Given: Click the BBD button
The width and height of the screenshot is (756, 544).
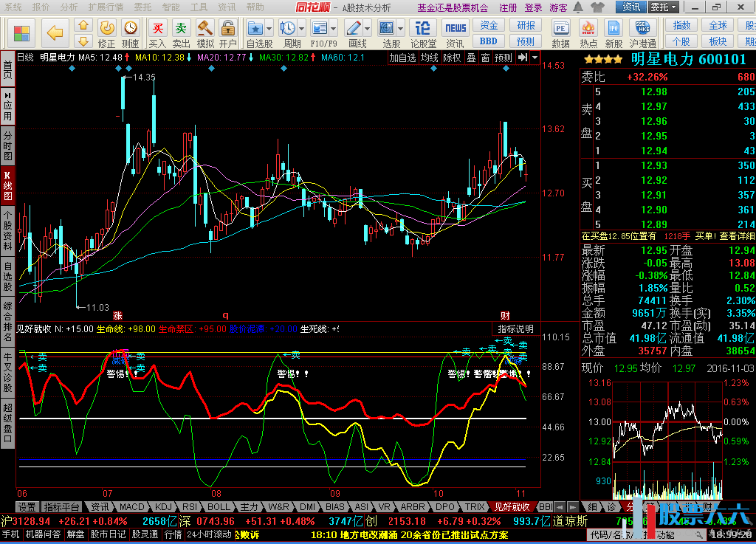Looking at the screenshot, I should pyautogui.click(x=489, y=41).
